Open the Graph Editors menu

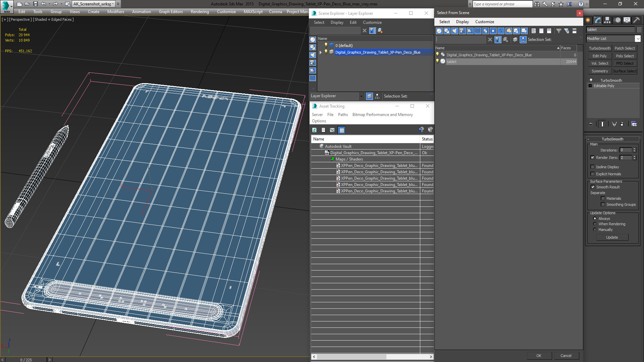[x=171, y=12]
